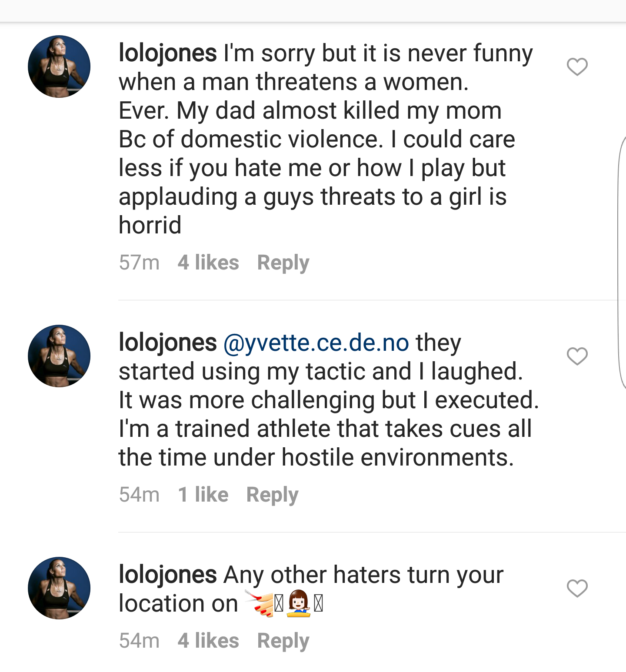Reply to the "Any other haters" comment
The image size is (626, 672).
coord(283,641)
